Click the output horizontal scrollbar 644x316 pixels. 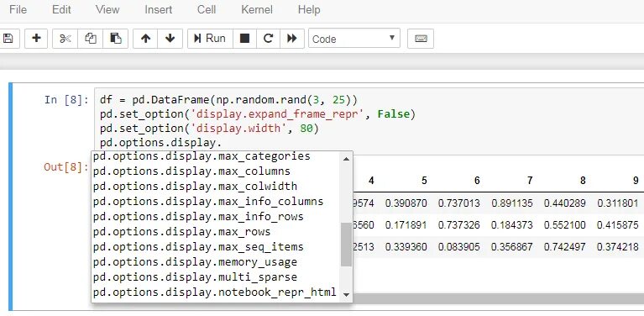point(498,299)
